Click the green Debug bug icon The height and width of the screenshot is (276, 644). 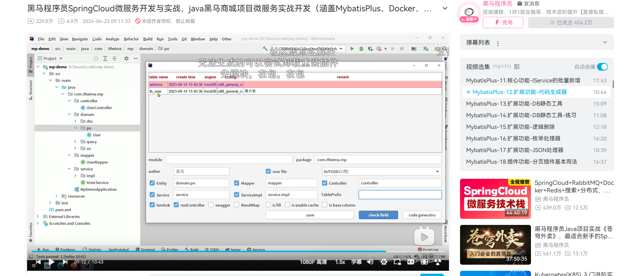point(361,49)
